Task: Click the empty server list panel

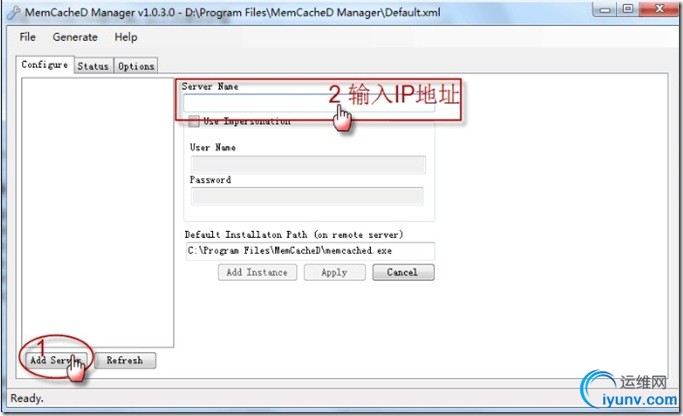Action: (98, 213)
